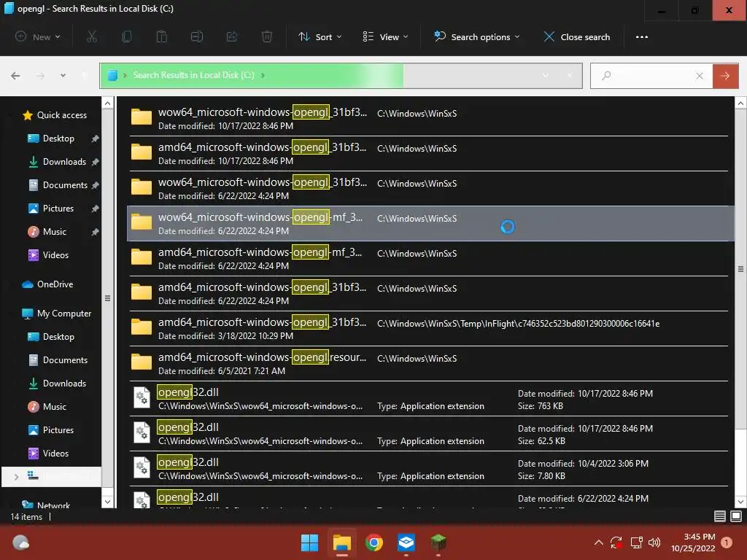Click the Share icon in toolbar

[x=232, y=36]
